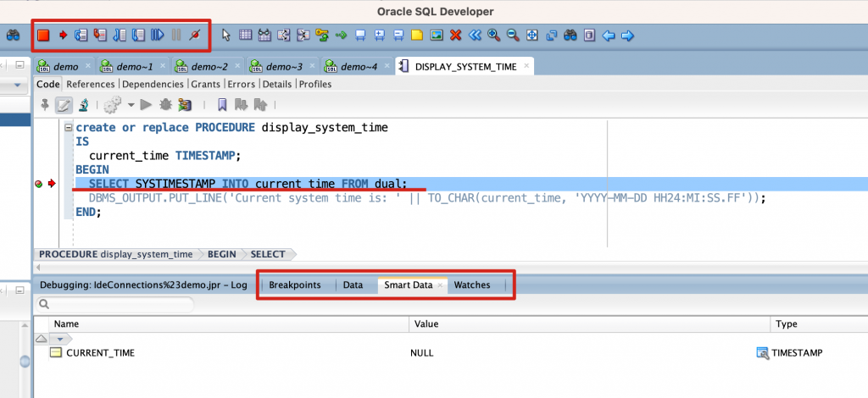Click the Zoom Out magnifier icon
This screenshot has height=398, width=868.
(x=513, y=36)
